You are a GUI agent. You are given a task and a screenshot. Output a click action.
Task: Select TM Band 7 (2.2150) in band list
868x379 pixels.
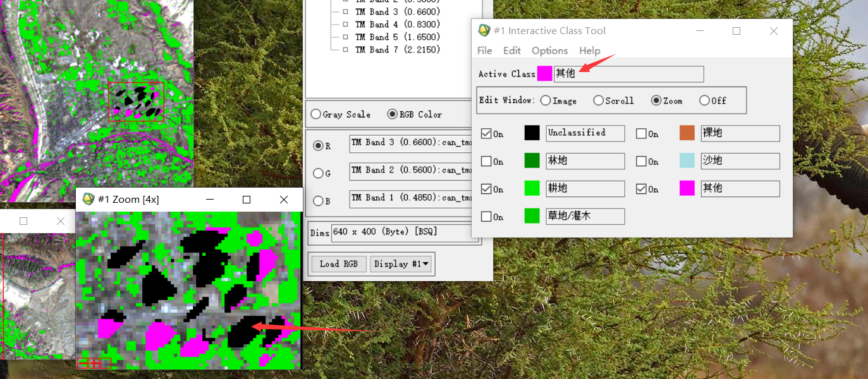[397, 50]
